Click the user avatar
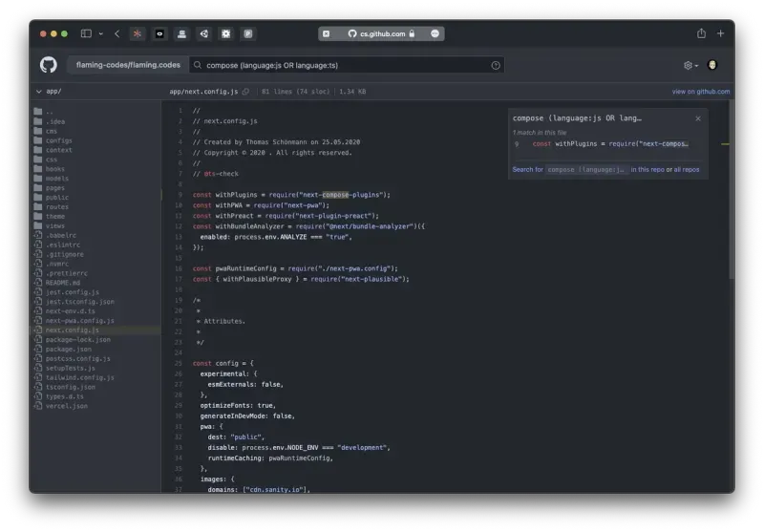The height and width of the screenshot is (532, 764). [x=711, y=65]
